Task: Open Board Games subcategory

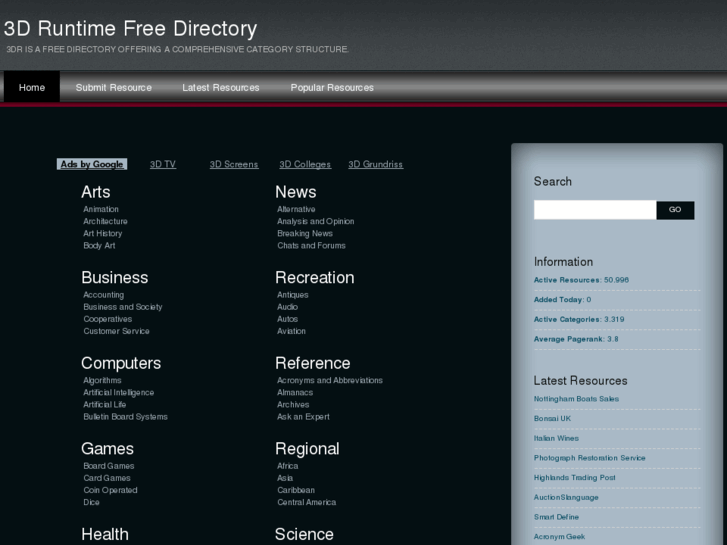Action: coord(109,466)
